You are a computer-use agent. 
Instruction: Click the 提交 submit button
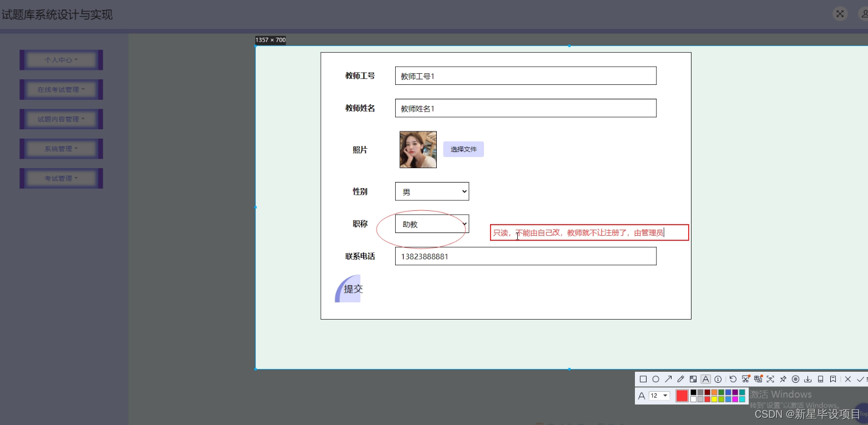click(352, 289)
